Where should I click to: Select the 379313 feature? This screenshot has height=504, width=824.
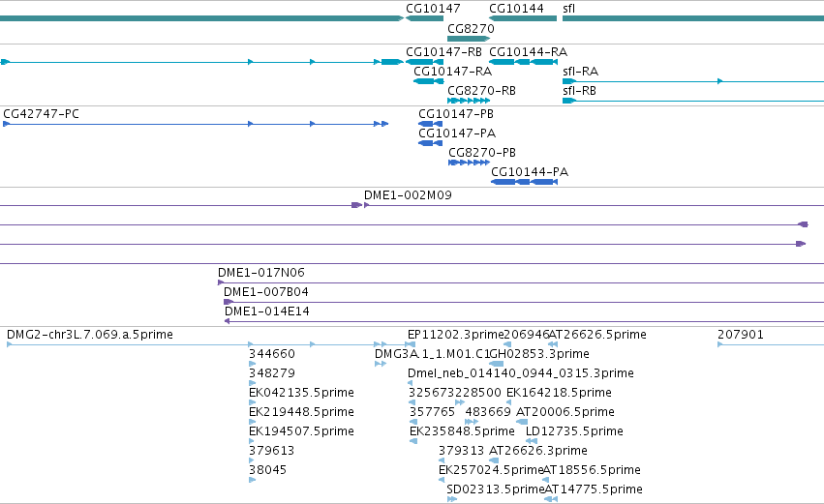pos(462,451)
